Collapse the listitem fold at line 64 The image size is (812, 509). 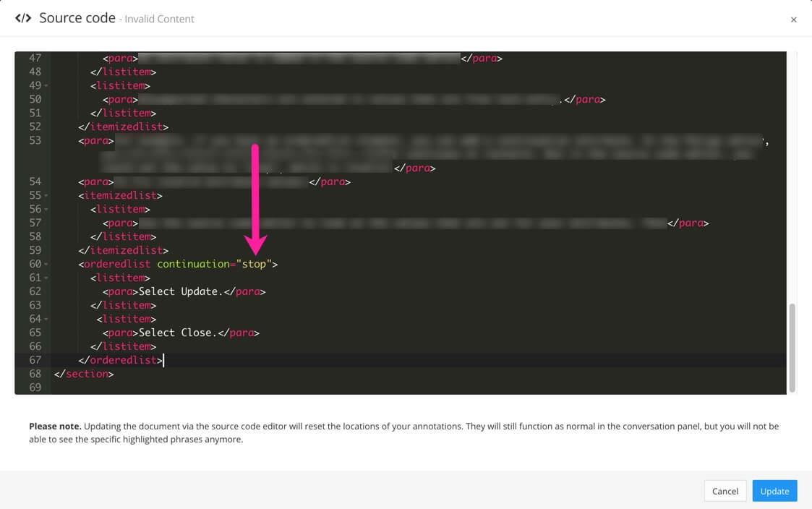click(46, 319)
